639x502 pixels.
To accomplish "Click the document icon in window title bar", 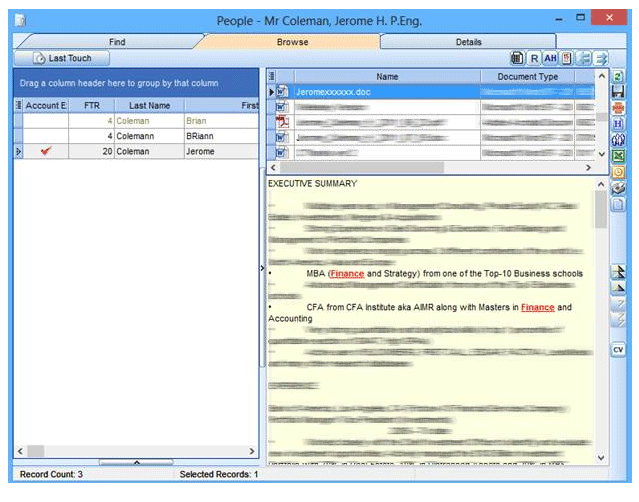I will 20,20.
